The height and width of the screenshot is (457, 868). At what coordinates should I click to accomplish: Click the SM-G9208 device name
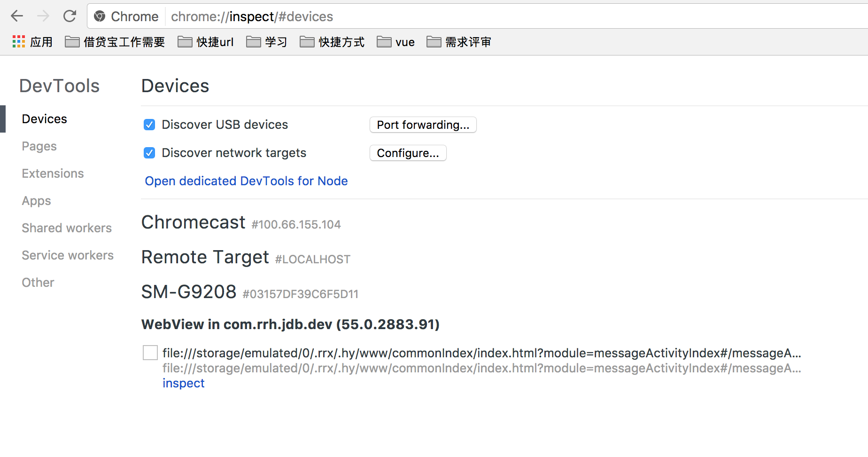(189, 292)
